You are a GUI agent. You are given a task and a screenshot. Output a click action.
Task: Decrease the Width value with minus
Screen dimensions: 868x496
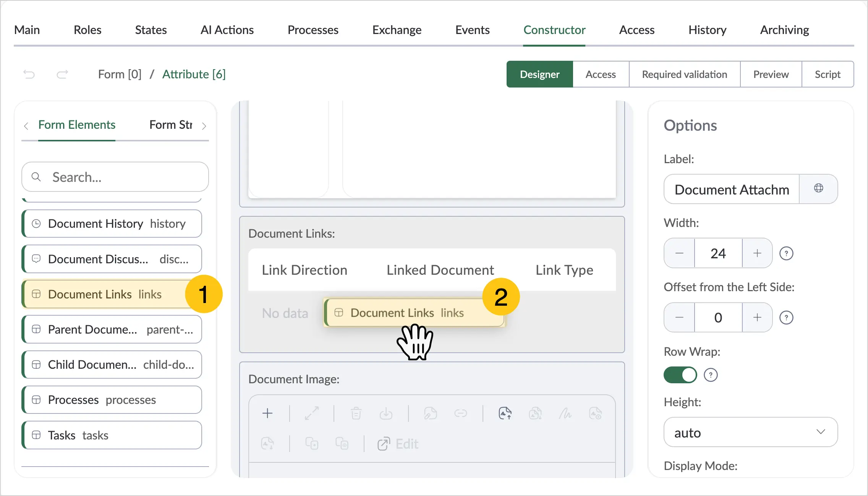tap(679, 253)
